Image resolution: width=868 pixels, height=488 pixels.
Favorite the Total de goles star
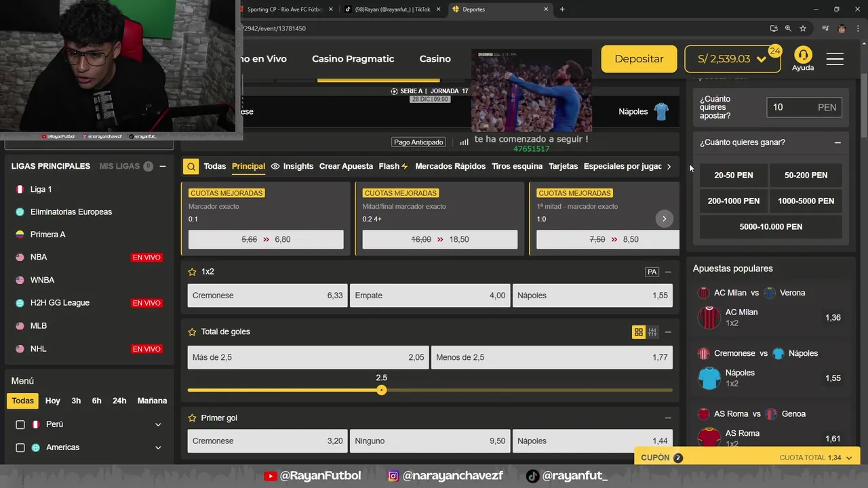(x=192, y=332)
